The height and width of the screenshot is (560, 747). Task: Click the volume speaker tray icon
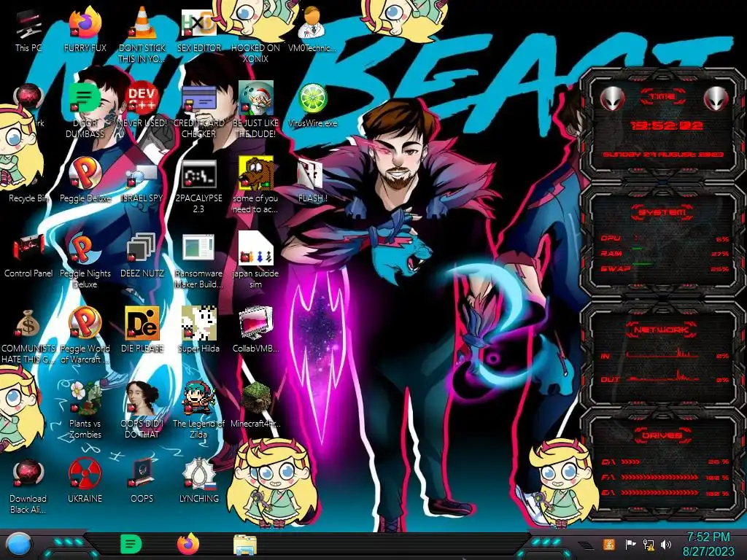click(666, 544)
